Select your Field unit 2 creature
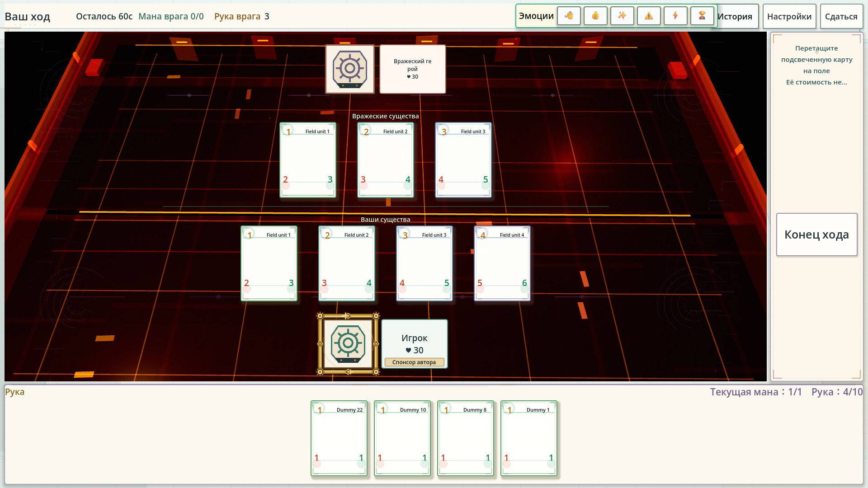The image size is (868, 488). (347, 263)
